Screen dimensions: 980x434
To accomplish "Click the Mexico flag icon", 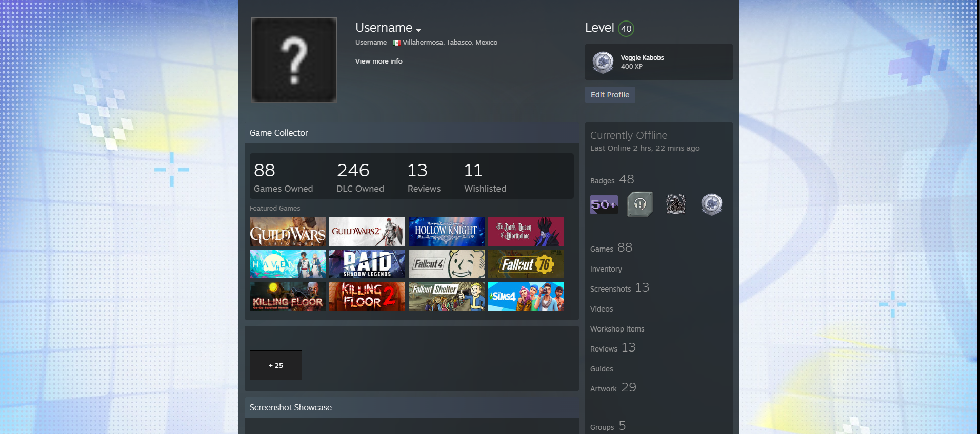I will tap(396, 43).
